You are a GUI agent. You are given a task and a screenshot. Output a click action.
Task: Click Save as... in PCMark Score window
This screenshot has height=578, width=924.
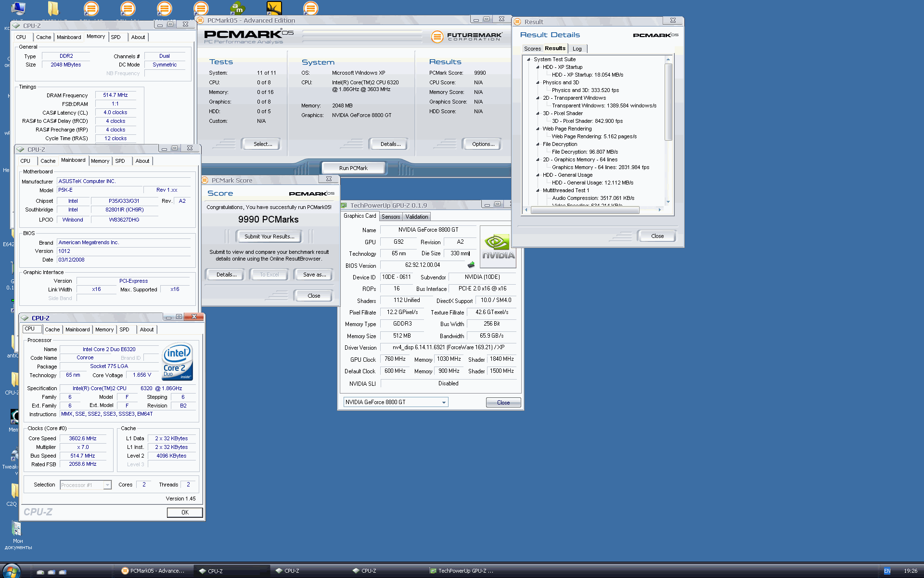pos(314,275)
